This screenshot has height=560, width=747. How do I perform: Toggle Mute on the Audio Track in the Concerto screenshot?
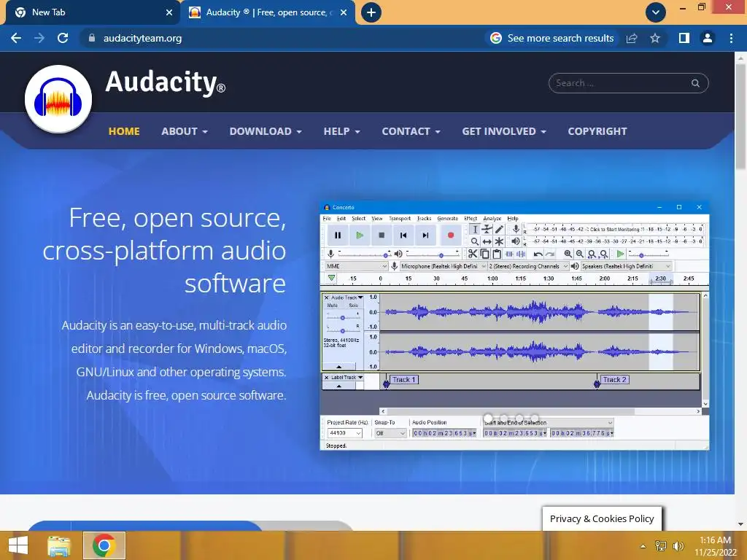pos(332,306)
